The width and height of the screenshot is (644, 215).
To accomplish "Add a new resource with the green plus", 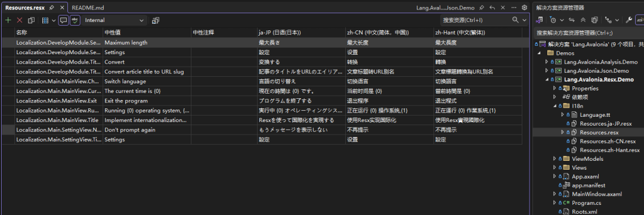I will pos(8,20).
